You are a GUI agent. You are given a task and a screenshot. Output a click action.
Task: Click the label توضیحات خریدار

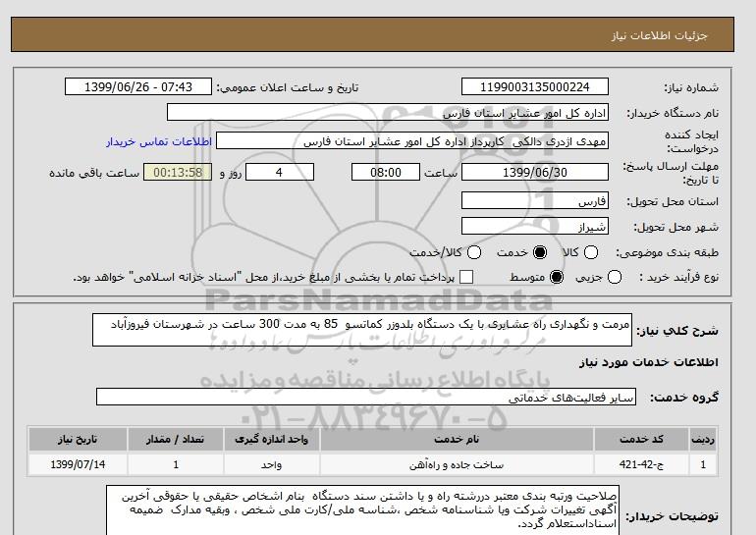pos(673,516)
